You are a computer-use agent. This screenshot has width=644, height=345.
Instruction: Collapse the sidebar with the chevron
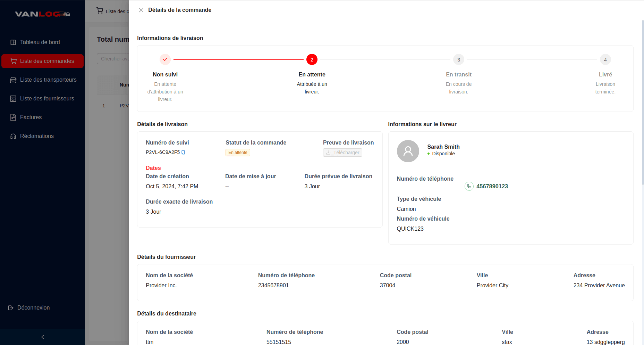point(43,337)
